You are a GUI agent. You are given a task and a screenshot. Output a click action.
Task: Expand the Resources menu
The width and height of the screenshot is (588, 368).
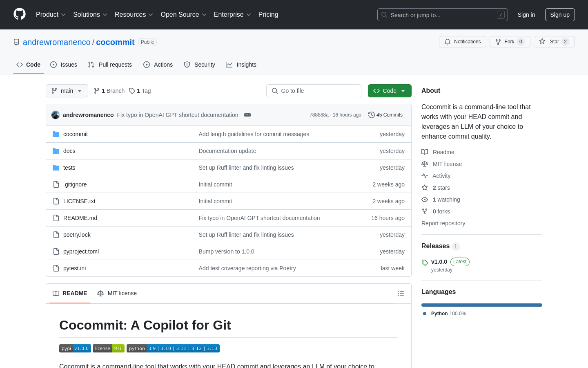(x=134, y=15)
